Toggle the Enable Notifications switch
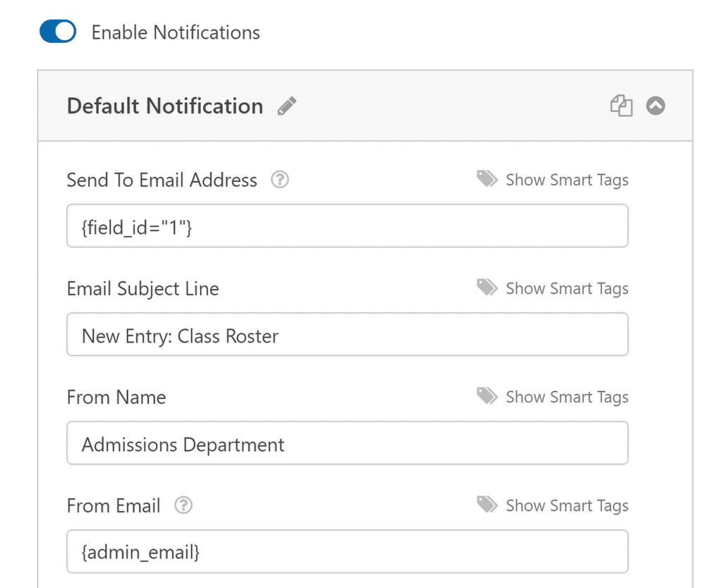 58,31
